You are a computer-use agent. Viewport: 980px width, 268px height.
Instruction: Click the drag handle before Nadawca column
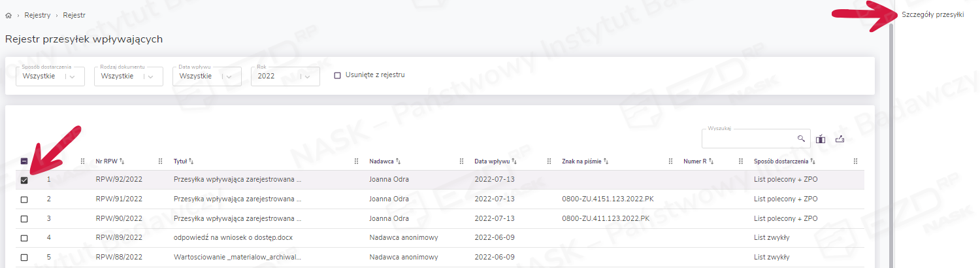357,161
